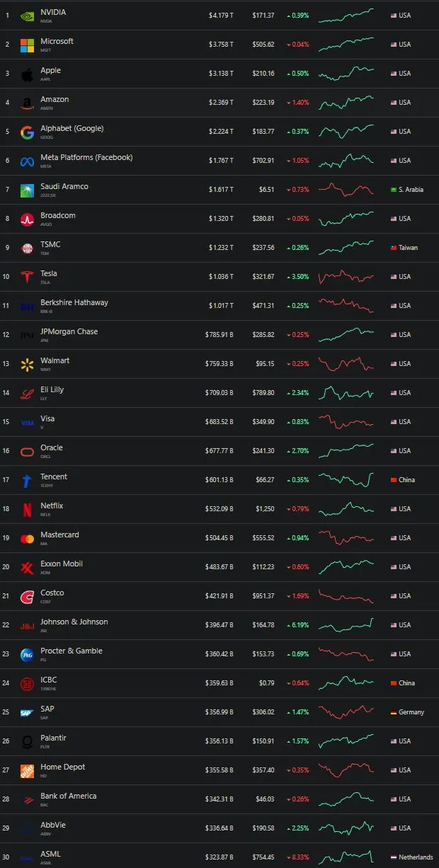Viewport: 439px width, 868px height.
Task: Click the Meta Platforms logo
Action: click(x=27, y=161)
